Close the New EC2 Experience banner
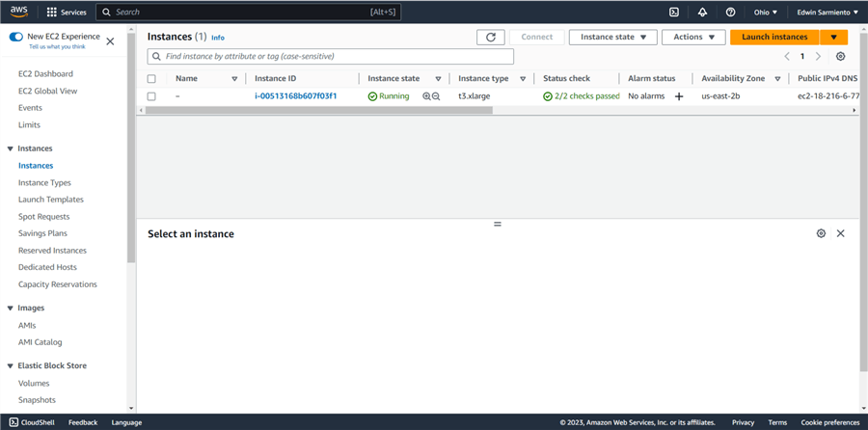The height and width of the screenshot is (430, 868). point(110,40)
